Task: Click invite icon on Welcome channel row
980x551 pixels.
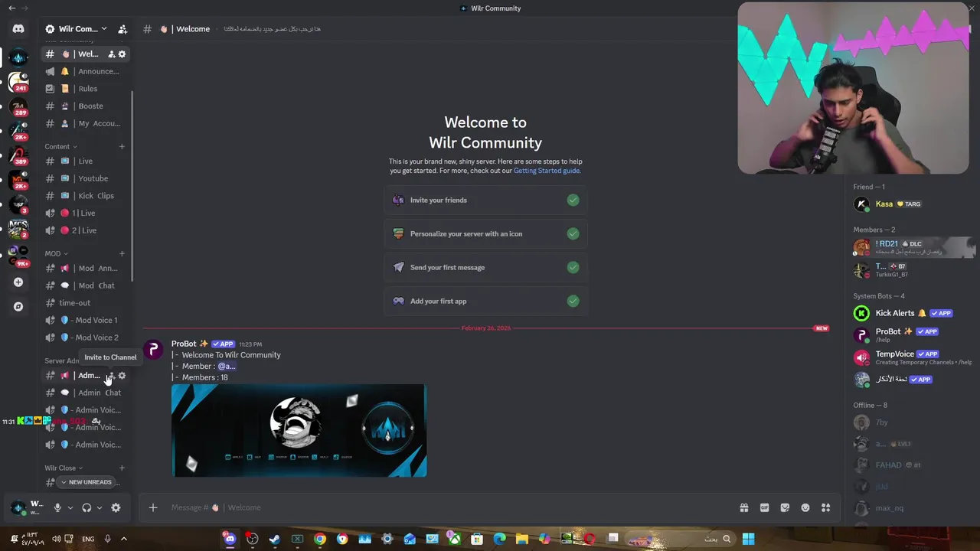Action: click(x=111, y=54)
